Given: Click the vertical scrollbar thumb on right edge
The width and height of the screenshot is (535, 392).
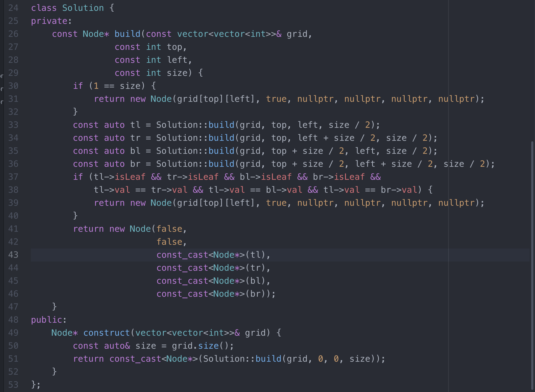Looking at the screenshot, I should point(532,265).
